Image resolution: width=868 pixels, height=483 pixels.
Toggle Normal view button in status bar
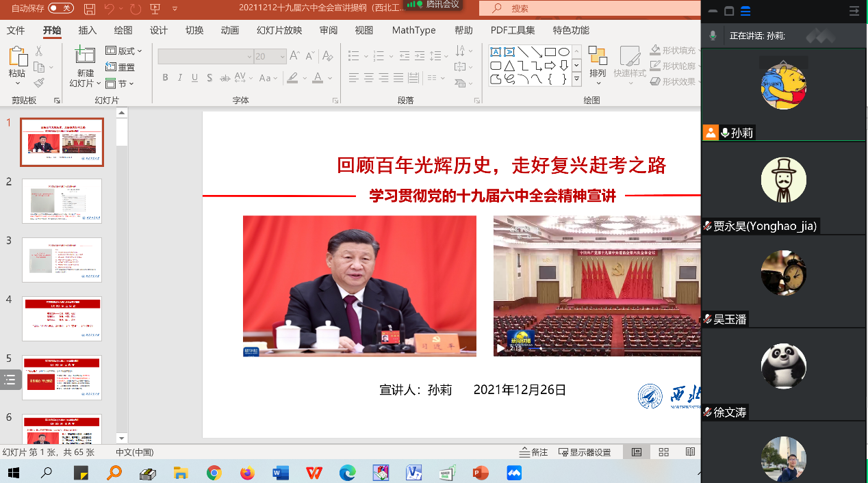637,452
